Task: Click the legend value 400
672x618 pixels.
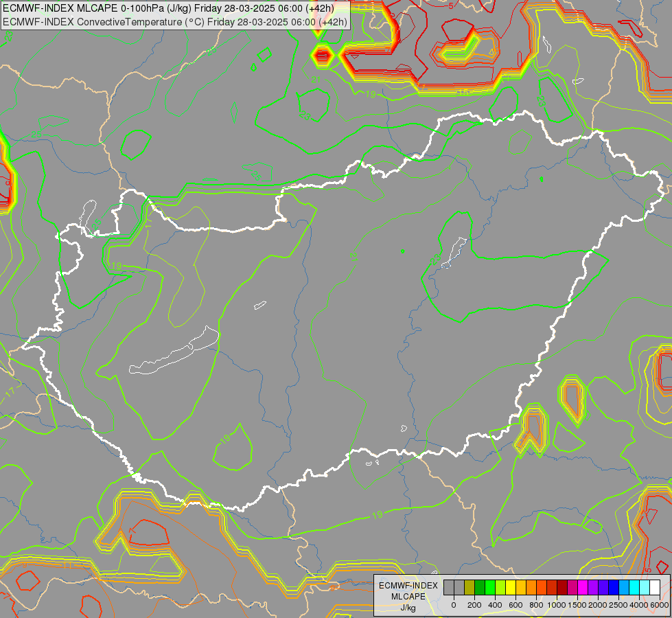Action: [x=495, y=605]
